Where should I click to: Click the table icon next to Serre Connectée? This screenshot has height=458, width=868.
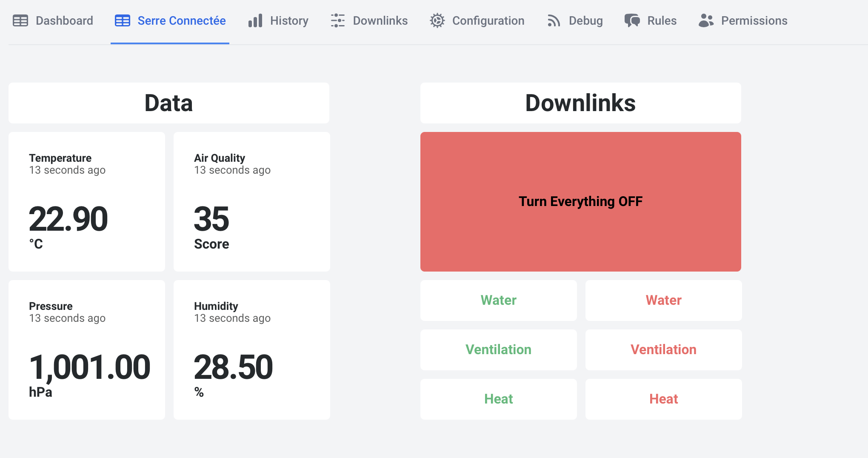tap(122, 20)
